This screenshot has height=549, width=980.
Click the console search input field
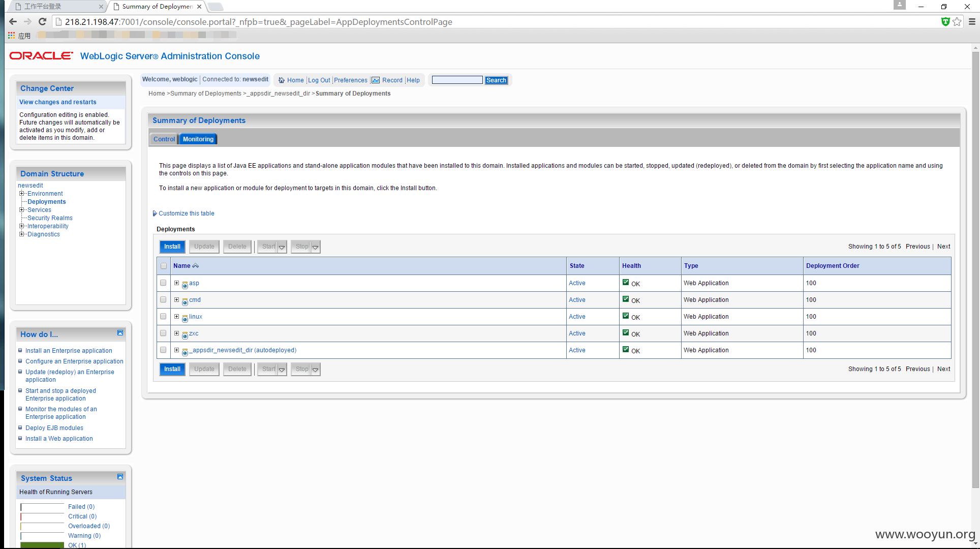click(457, 80)
